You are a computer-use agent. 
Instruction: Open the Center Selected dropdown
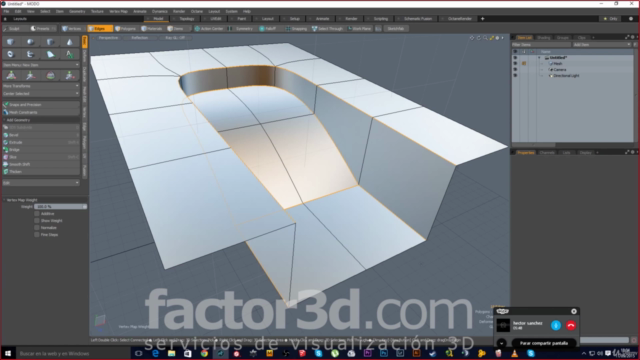(x=41, y=93)
